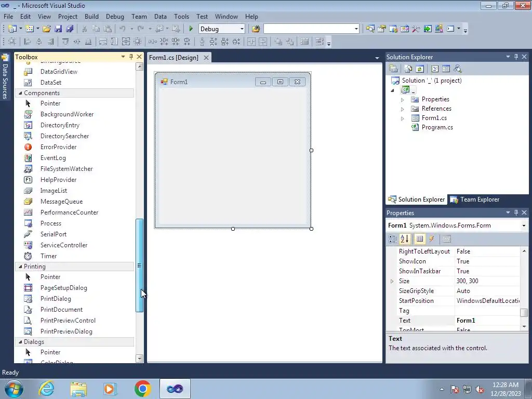The height and width of the screenshot is (399, 532).
Task: Click the Save All toolbar icon
Action: point(70,29)
